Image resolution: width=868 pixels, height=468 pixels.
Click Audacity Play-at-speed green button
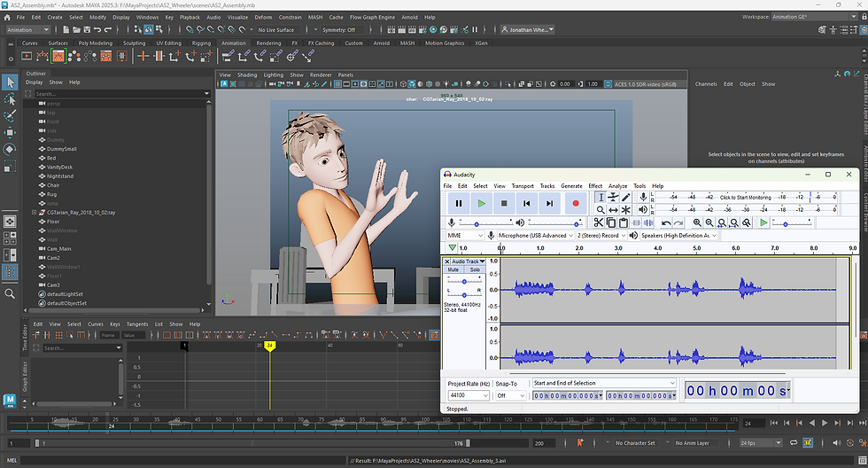point(763,222)
